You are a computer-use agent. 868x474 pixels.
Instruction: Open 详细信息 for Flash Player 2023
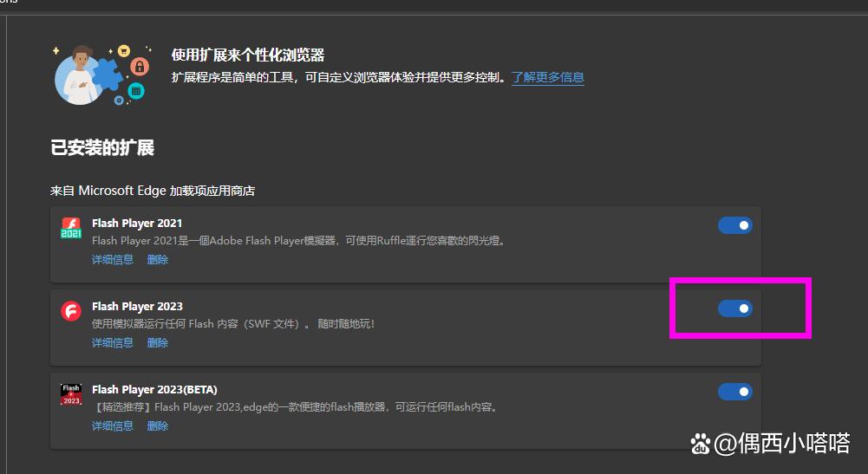coord(113,342)
